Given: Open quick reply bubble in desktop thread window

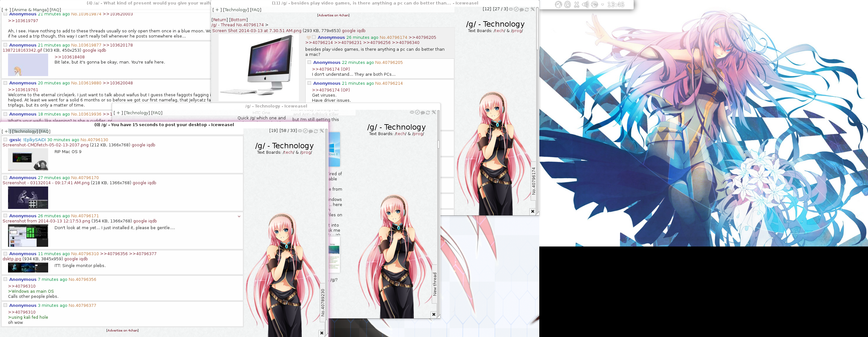Looking at the screenshot, I should tap(311, 131).
